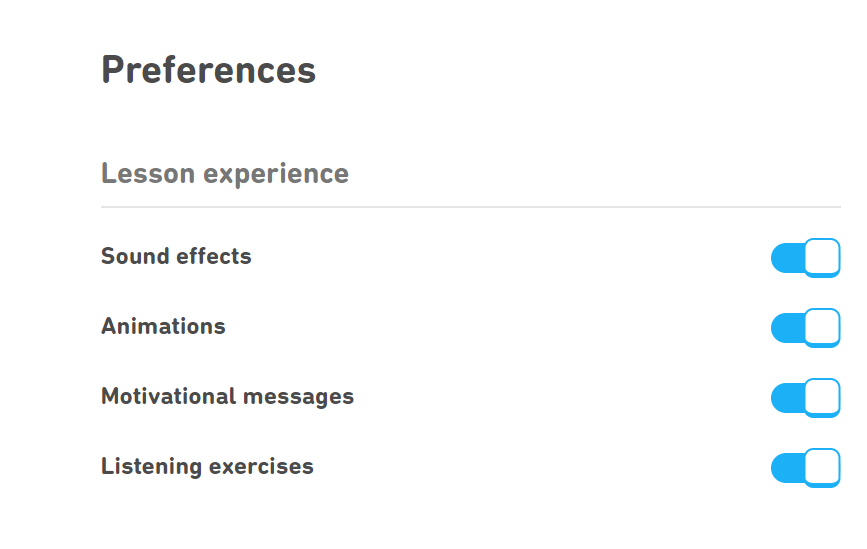Click the divider under Lesson experience

point(470,207)
